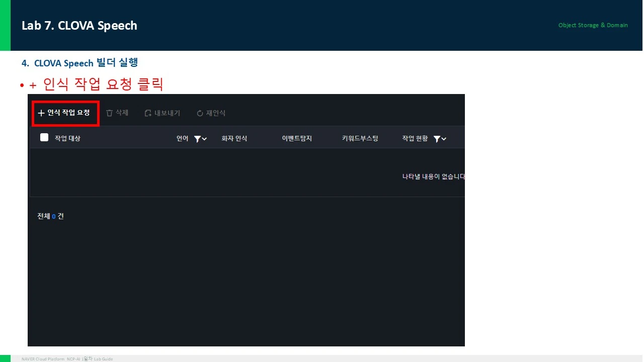Viewport: 644px width, 362px height.
Task: Open the 작업 현황 column filter dropdown
Action: click(x=440, y=139)
